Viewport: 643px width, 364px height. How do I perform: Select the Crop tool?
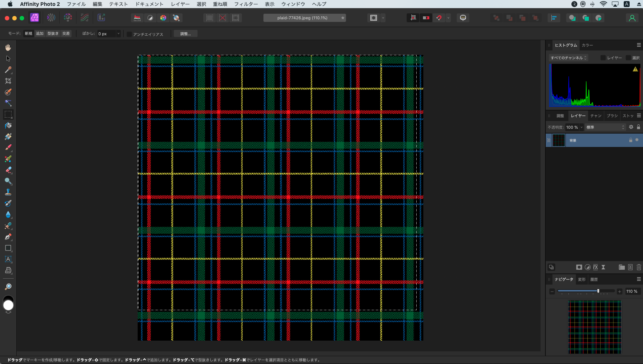[x=8, y=81]
